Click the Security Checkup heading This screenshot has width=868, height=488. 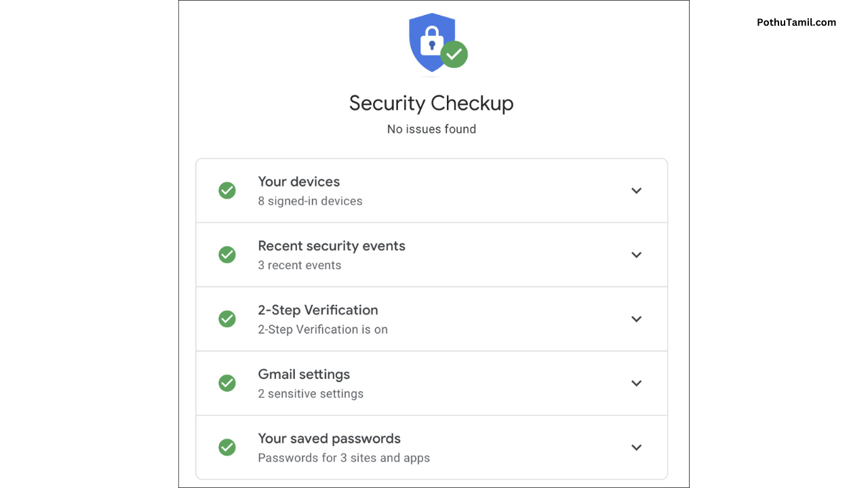pos(431,103)
